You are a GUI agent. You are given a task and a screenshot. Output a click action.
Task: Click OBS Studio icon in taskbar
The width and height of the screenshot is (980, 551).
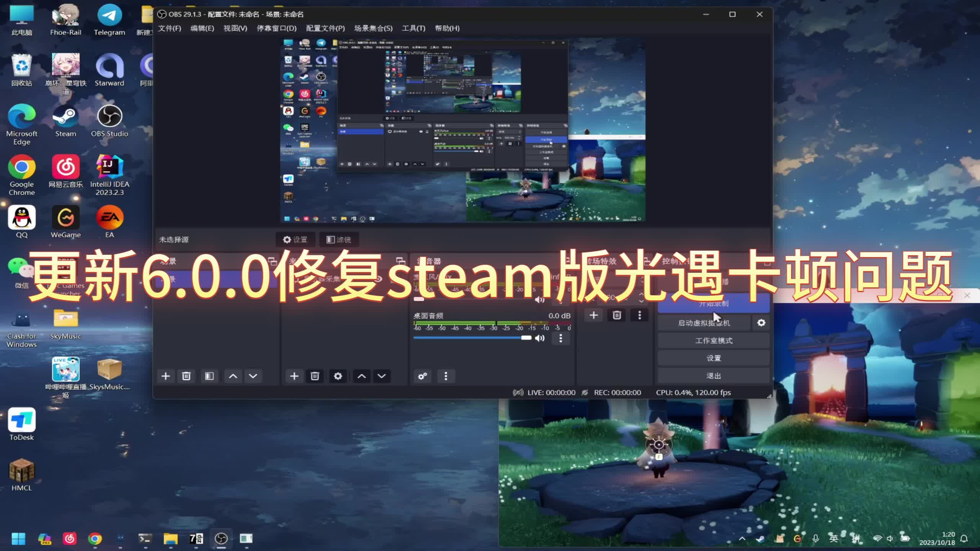point(221,539)
